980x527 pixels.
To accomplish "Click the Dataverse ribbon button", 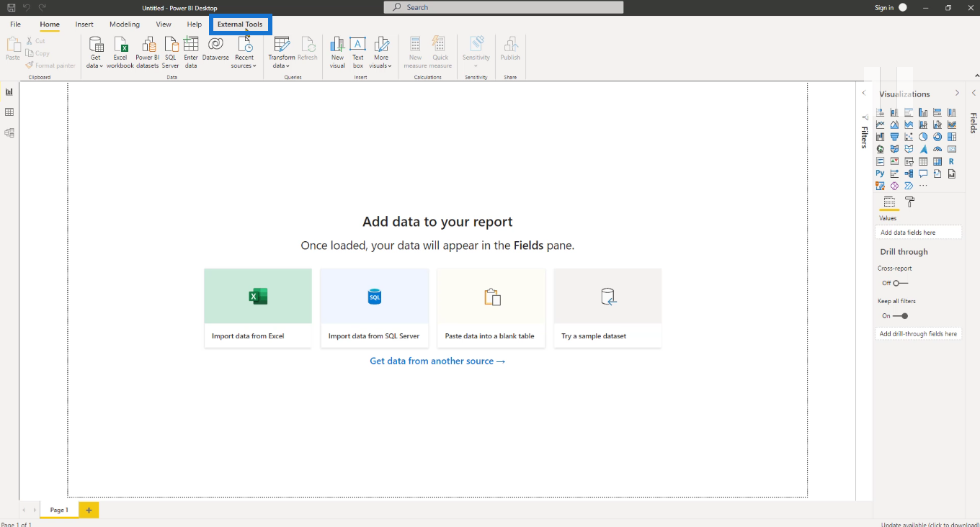I will click(215, 48).
